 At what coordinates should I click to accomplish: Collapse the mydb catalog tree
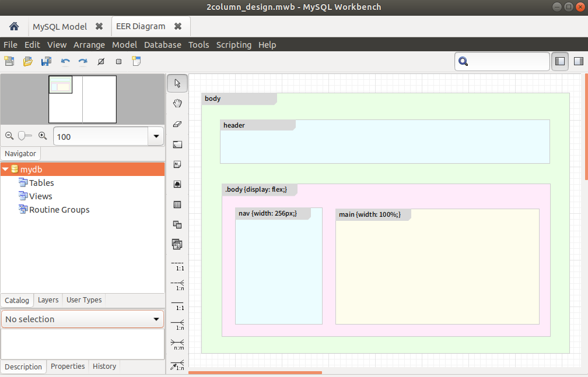(5, 169)
